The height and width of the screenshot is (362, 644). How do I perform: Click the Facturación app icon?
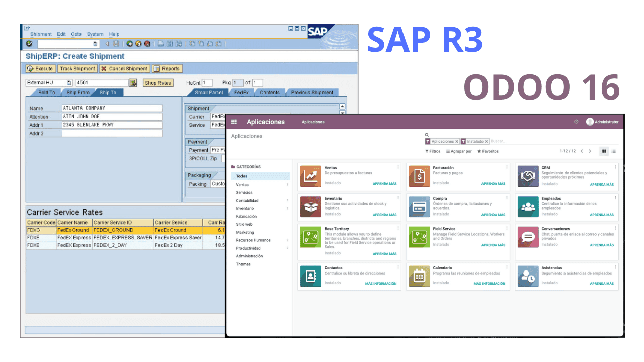420,176
